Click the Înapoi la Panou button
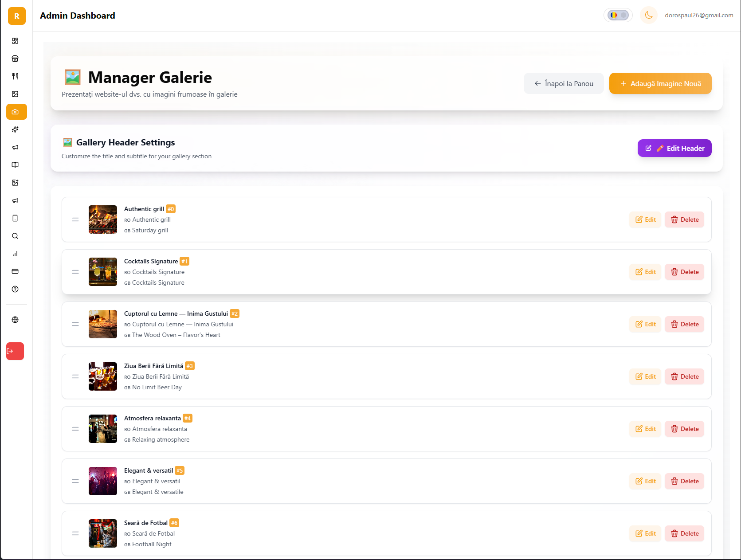The width and height of the screenshot is (741, 560). 563,83
